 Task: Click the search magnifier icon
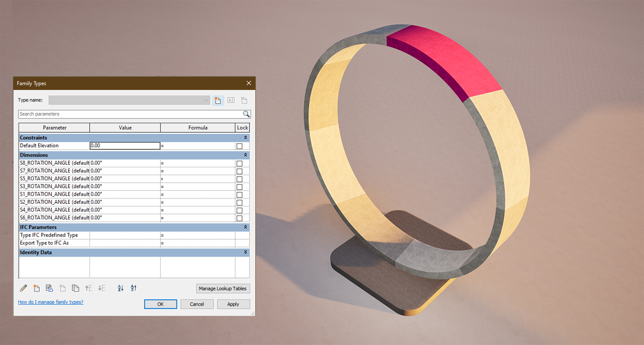point(246,114)
